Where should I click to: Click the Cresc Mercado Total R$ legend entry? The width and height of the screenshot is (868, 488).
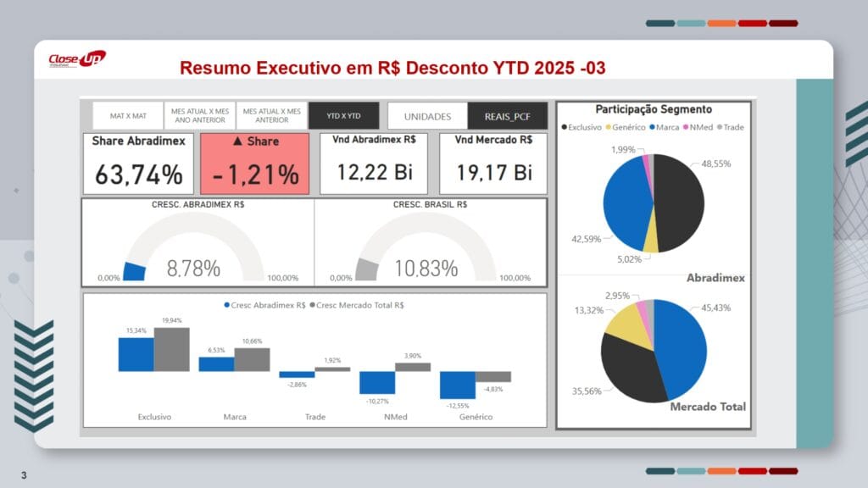pos(357,305)
